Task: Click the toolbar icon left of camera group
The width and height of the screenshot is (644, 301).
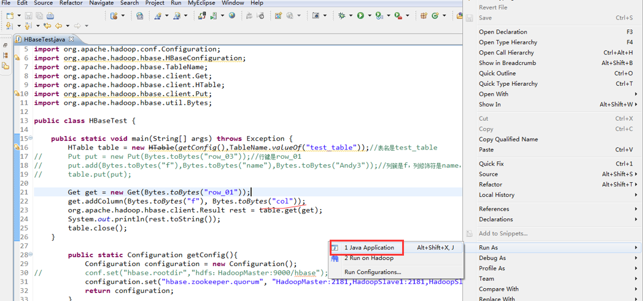Action: [x=290, y=15]
